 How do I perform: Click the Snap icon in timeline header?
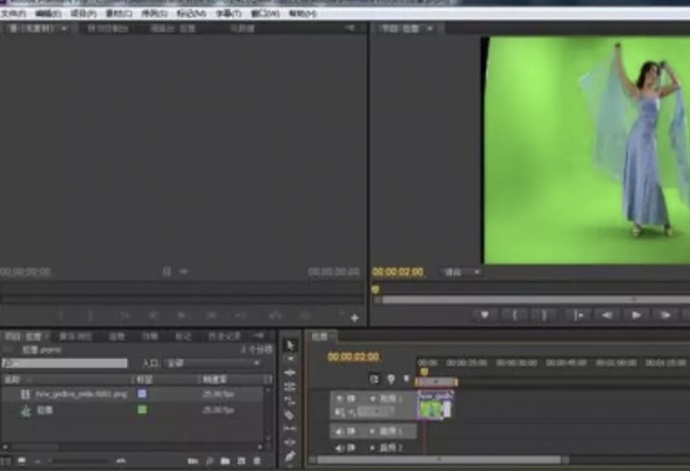click(374, 380)
